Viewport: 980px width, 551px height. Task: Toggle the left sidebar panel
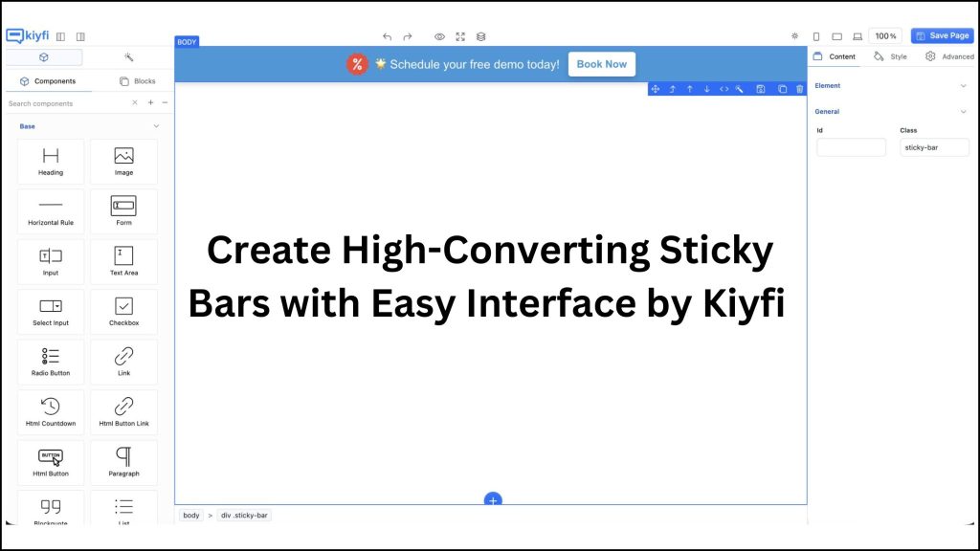click(x=60, y=36)
